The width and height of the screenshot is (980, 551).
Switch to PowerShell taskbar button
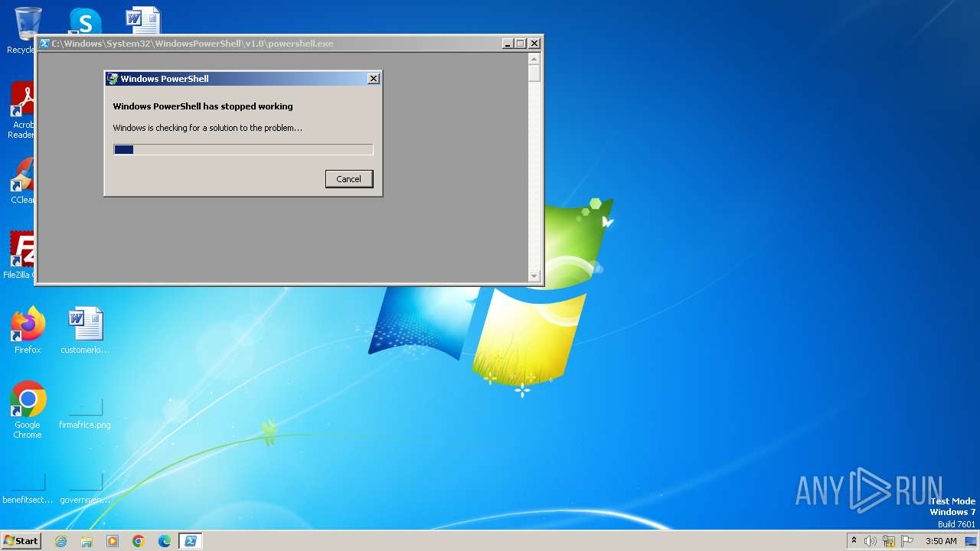click(x=191, y=541)
